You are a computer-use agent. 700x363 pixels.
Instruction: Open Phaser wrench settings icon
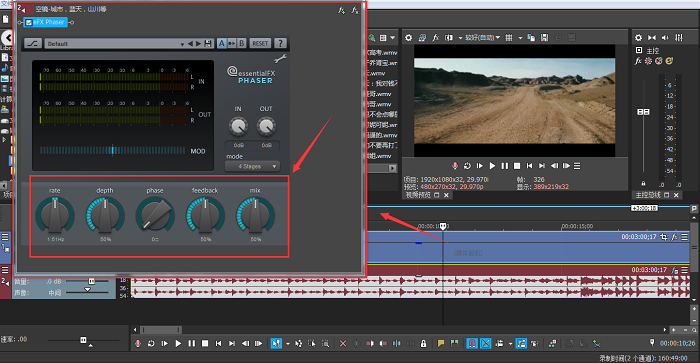tap(280, 58)
